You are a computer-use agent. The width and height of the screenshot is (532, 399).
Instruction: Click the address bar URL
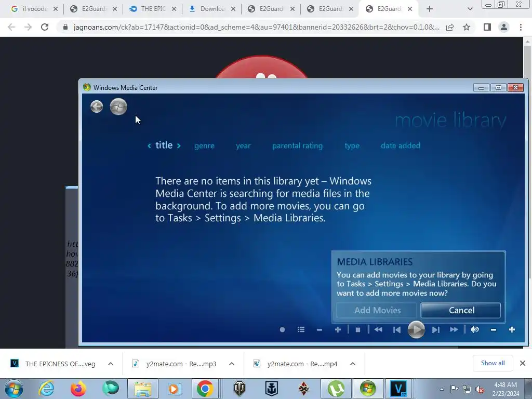256,27
